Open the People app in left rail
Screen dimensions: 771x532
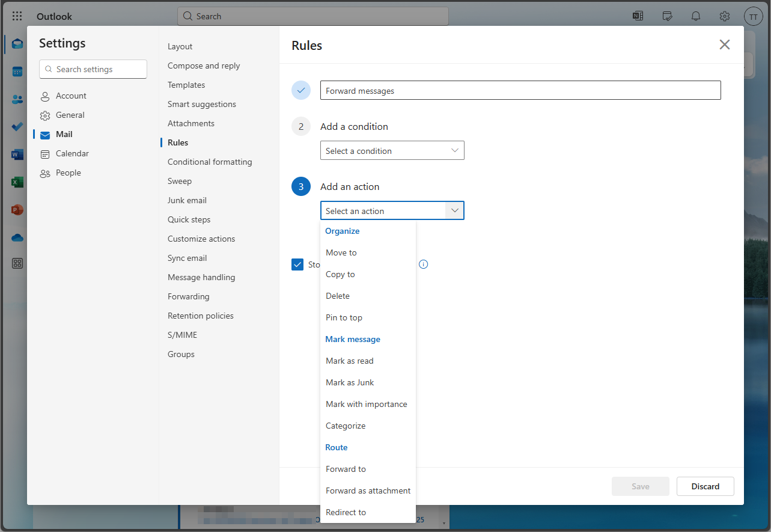click(17, 99)
